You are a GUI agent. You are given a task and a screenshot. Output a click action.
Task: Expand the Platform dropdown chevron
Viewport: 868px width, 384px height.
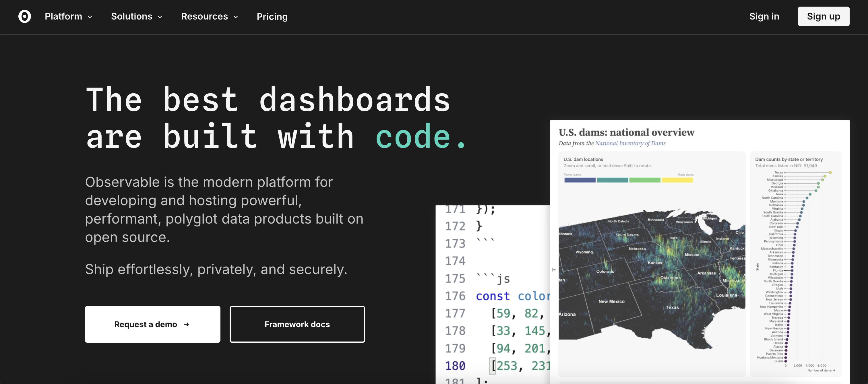(90, 17)
